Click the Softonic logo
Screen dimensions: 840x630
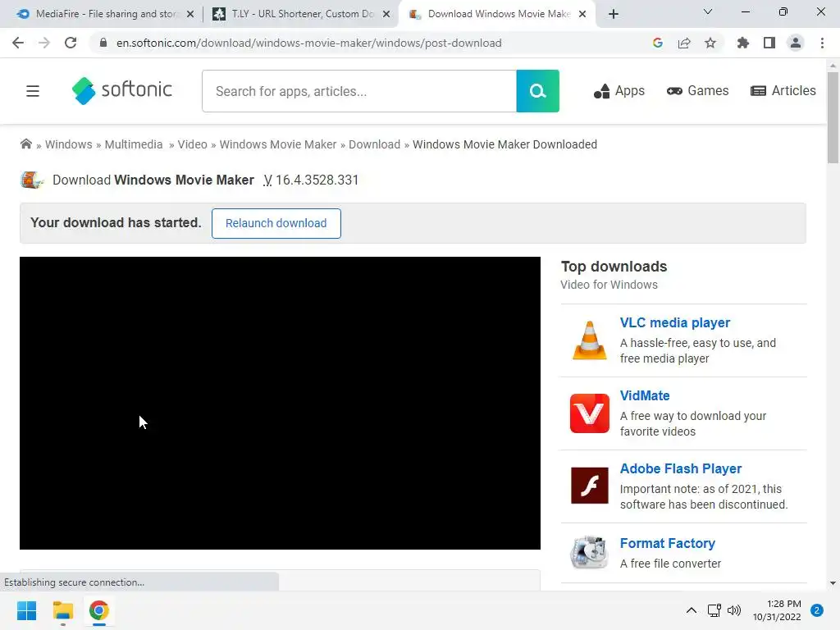[x=122, y=90]
